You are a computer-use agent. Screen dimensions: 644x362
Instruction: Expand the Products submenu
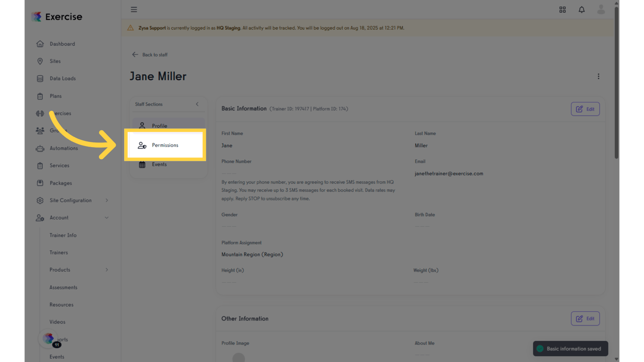click(x=107, y=270)
